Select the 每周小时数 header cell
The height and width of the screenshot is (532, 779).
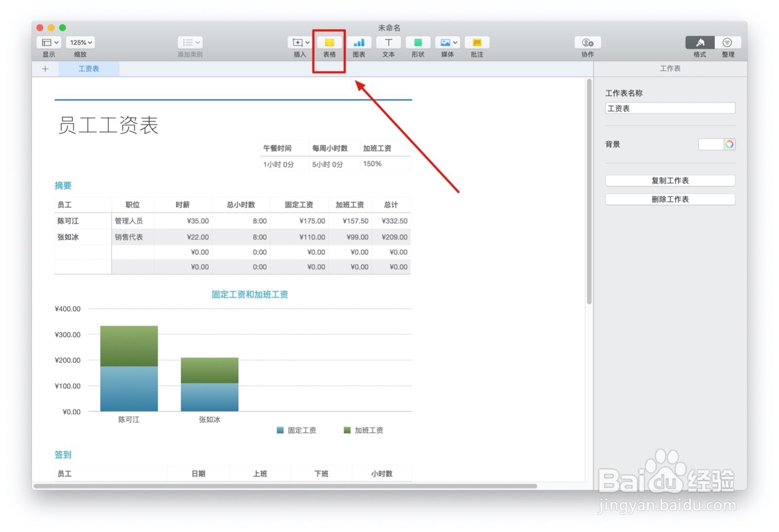334,148
